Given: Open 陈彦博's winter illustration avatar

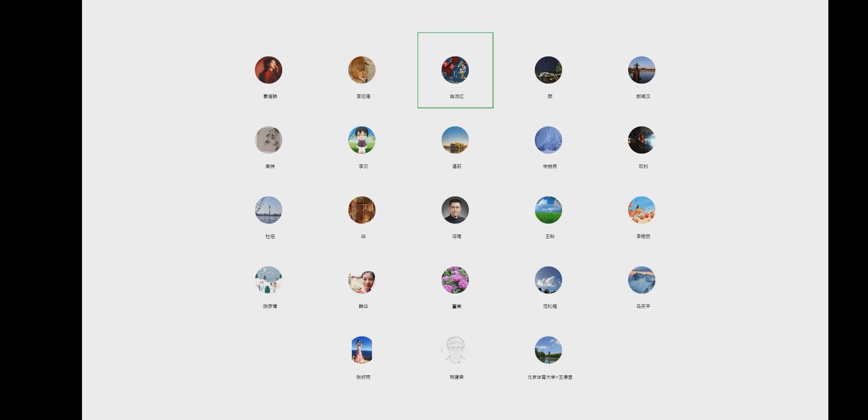Looking at the screenshot, I should point(268,280).
